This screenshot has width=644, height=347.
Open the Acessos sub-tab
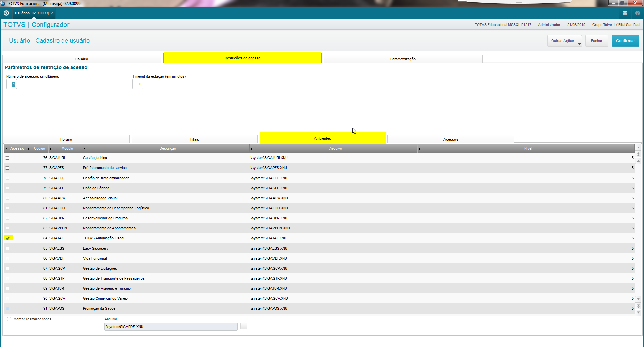(x=450, y=139)
